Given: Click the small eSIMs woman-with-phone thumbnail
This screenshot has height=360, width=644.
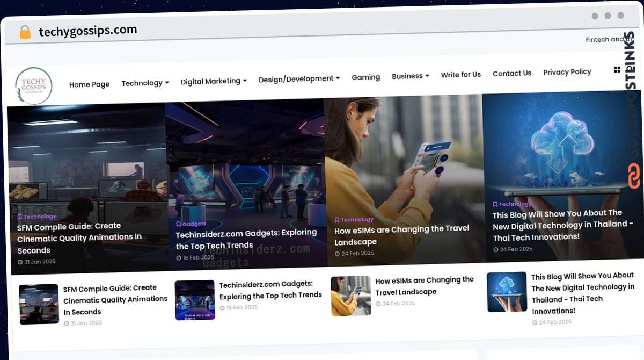Looking at the screenshot, I should [x=351, y=296].
